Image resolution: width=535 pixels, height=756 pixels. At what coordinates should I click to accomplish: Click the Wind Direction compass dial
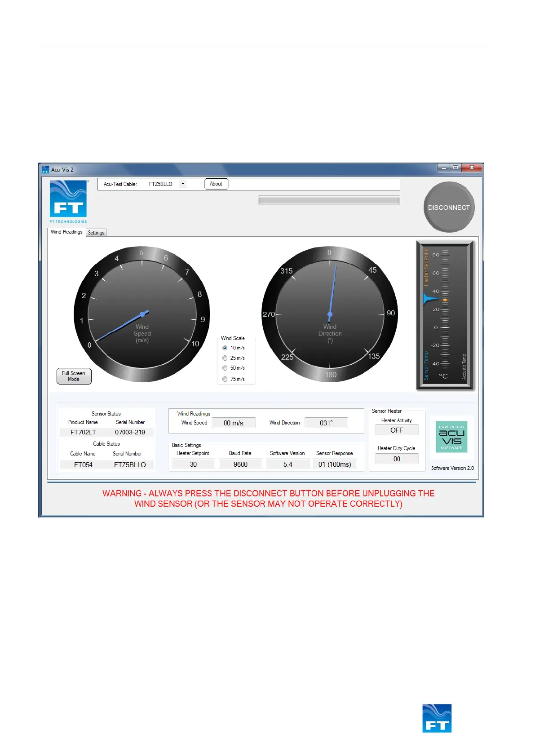point(330,314)
